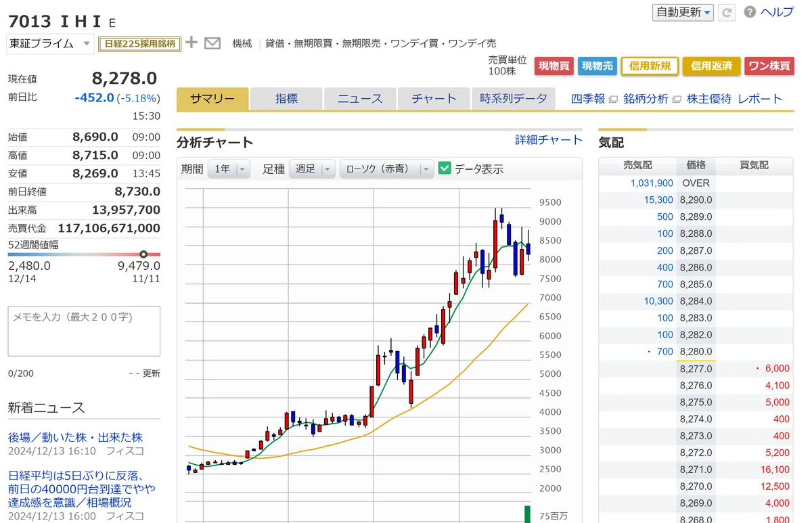Click the 現物売 button

click(597, 66)
